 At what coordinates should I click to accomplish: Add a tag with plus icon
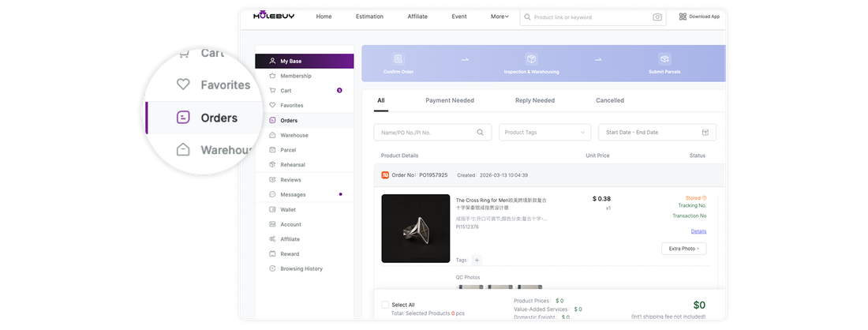[477, 260]
